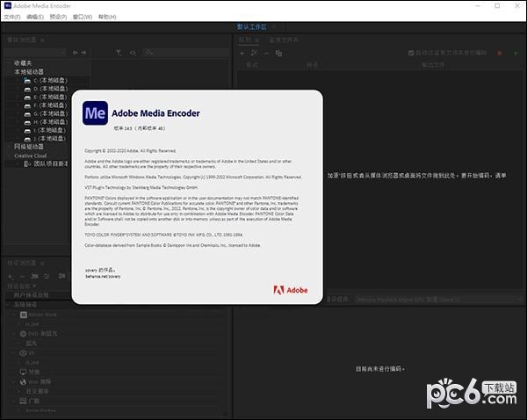Click the preset settings icon
The image size is (527, 420).
tap(47, 277)
